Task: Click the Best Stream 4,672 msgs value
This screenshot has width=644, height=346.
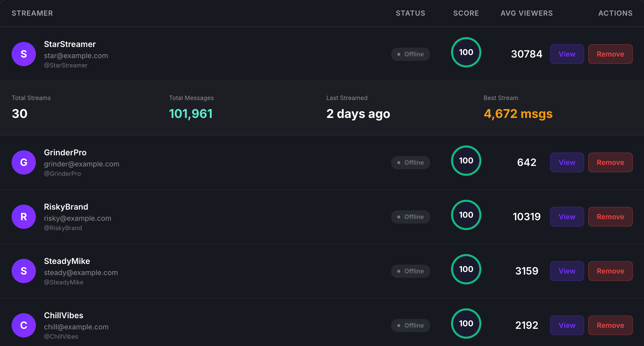Action: click(518, 114)
